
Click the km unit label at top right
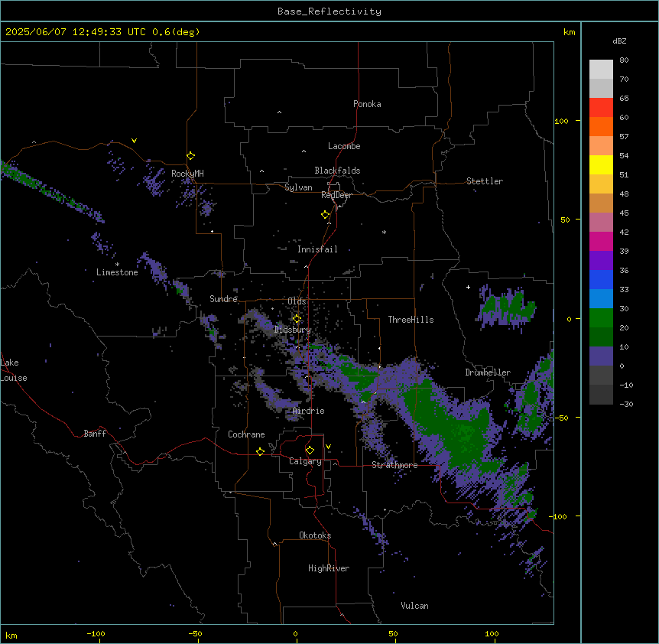tap(569, 32)
